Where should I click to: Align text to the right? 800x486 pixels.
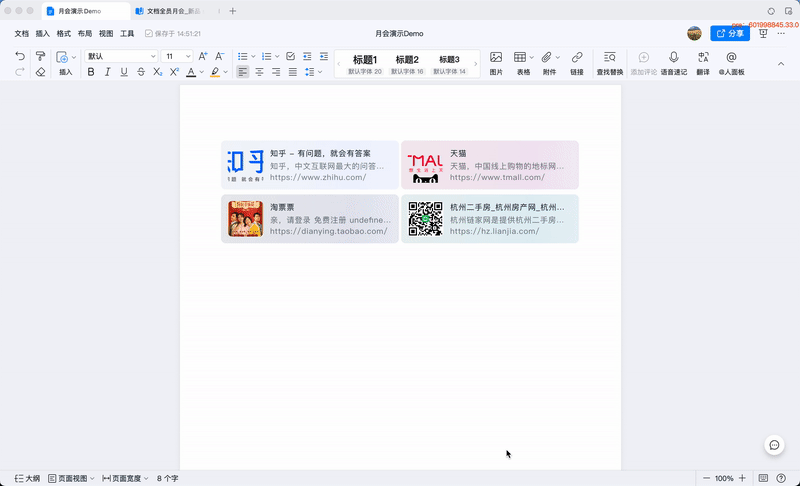276,72
